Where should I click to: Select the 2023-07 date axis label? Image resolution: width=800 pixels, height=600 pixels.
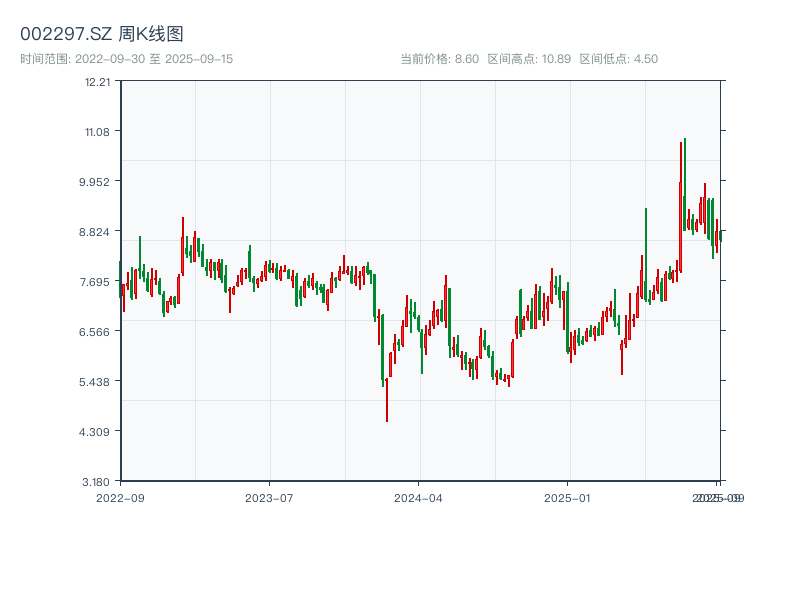[x=269, y=497]
